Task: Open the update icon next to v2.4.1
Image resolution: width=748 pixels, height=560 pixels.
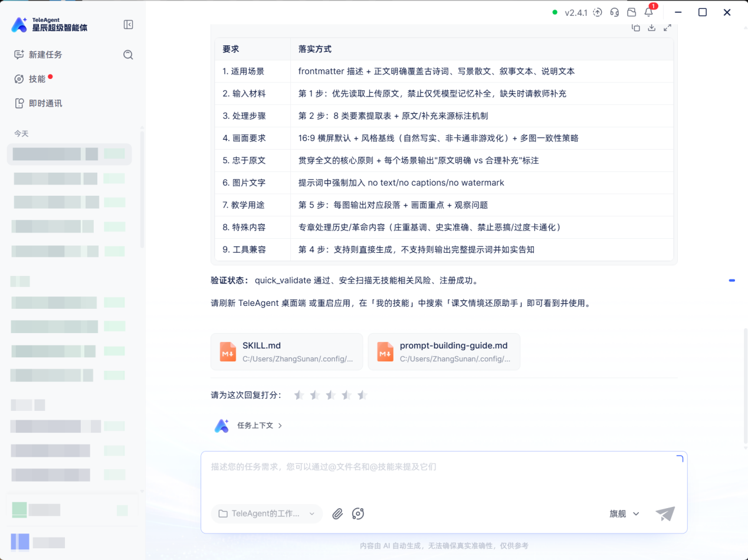Action: [x=598, y=12]
